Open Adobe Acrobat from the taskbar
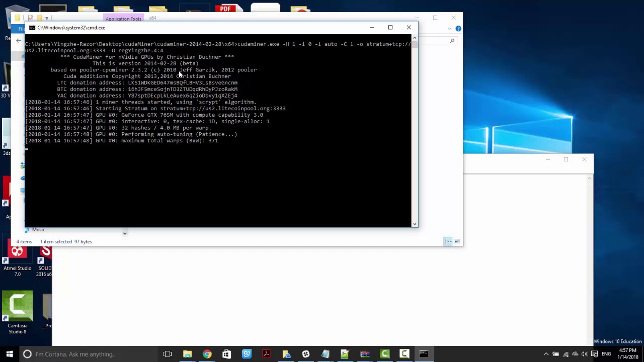The image size is (644, 362). click(x=266, y=354)
